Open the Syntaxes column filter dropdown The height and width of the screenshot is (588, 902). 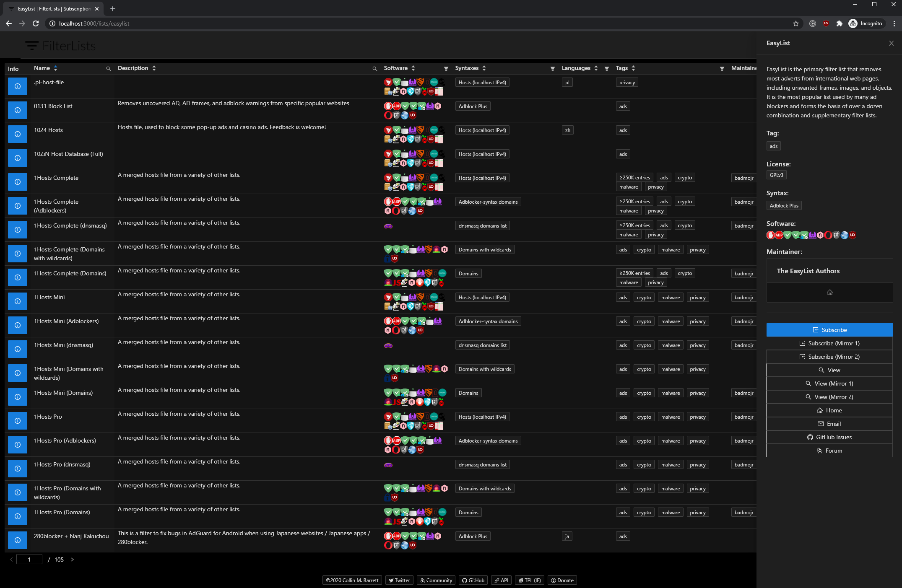point(552,69)
